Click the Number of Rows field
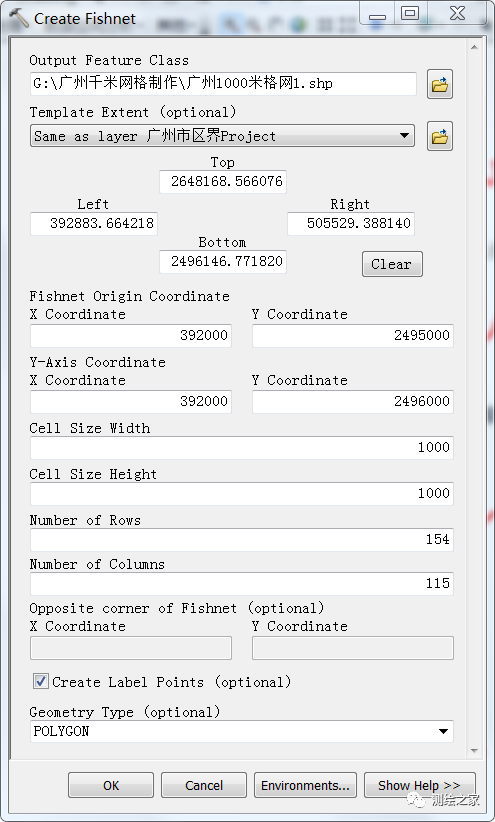Viewport: 495px width, 822px height. point(242,539)
